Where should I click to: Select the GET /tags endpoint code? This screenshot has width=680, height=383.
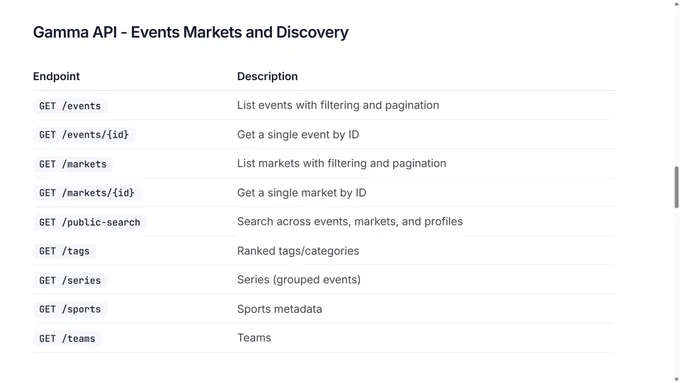[64, 251]
